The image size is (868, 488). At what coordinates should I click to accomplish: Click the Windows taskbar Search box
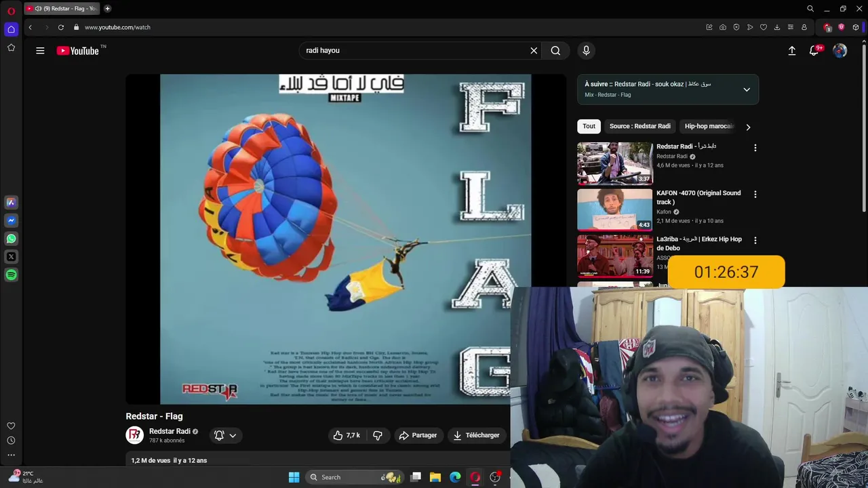(353, 477)
